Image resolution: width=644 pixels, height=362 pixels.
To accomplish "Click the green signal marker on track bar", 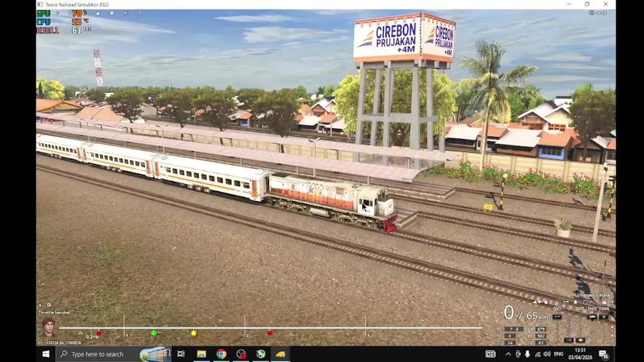I will (x=154, y=333).
